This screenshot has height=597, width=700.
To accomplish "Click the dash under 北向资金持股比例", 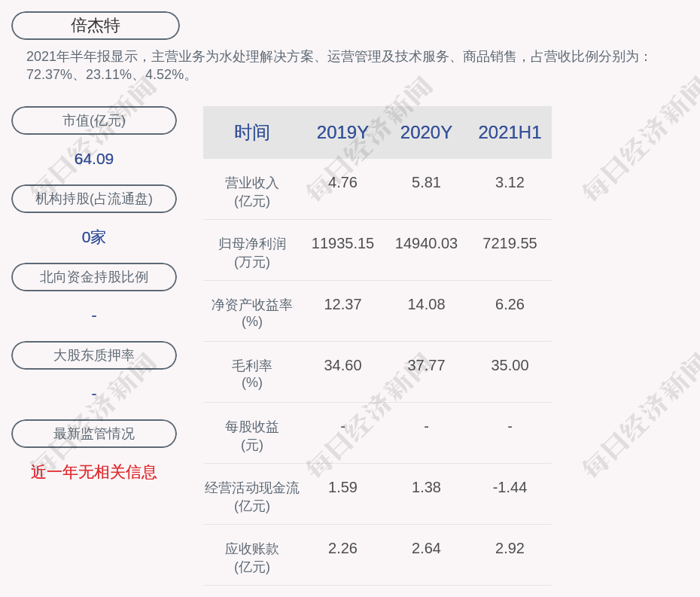I will pos(94,315).
